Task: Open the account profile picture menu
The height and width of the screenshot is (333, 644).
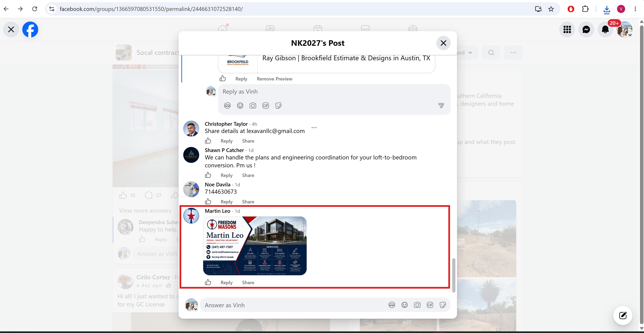Action: 624,29
